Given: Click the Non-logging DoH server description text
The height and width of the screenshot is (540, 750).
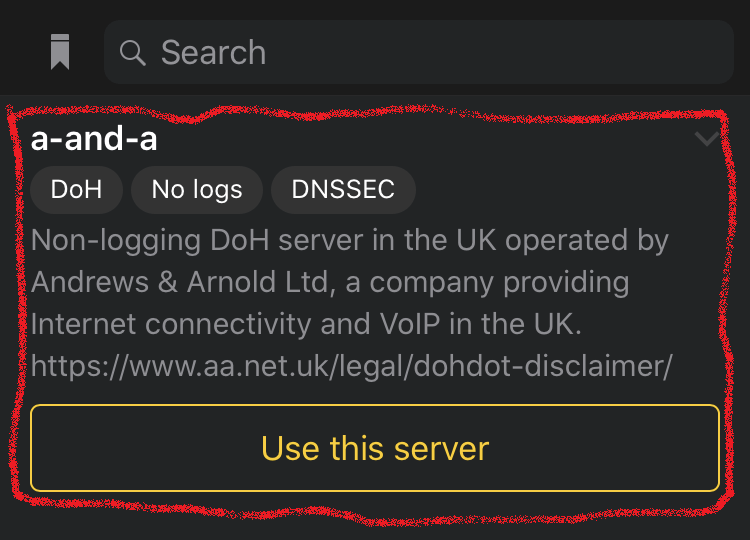Looking at the screenshot, I should (349, 240).
